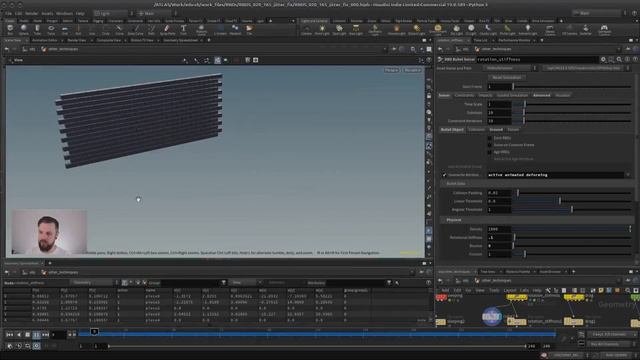Select the File shelf tool
This screenshot has width=640, height=360.
point(249,29)
